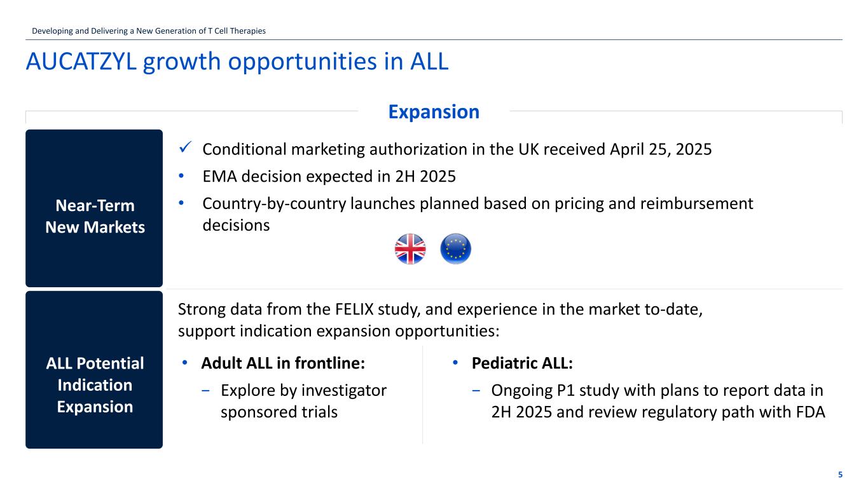Click the European Union flag icon
Screen dimensions: 868x488
pos(455,248)
